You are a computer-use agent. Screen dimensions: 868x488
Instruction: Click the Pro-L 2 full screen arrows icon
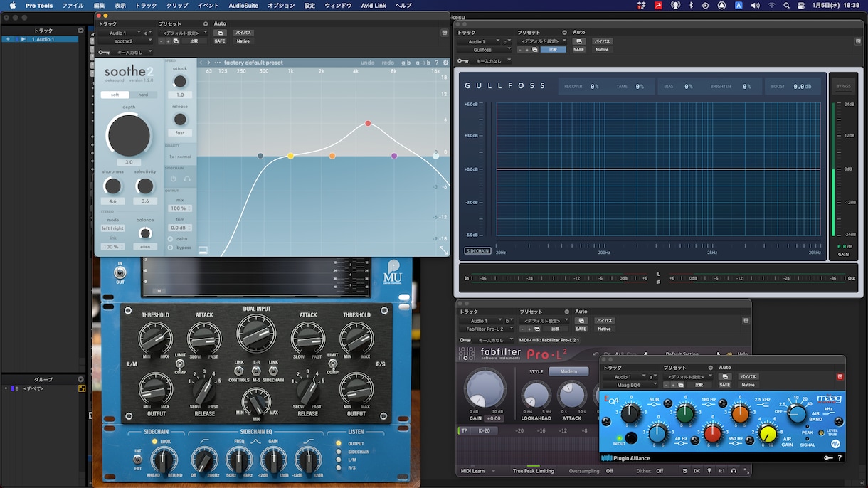click(x=746, y=471)
